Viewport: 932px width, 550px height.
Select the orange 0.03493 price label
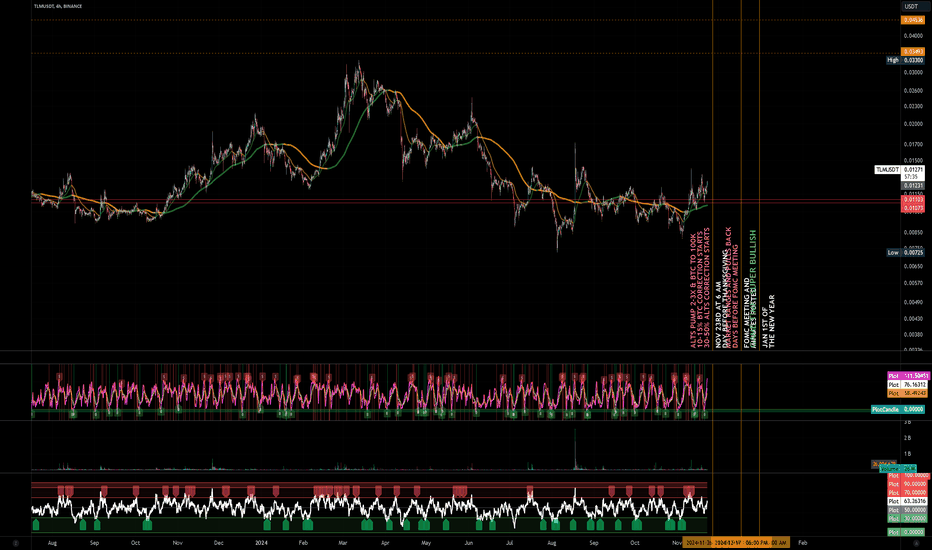[x=913, y=52]
